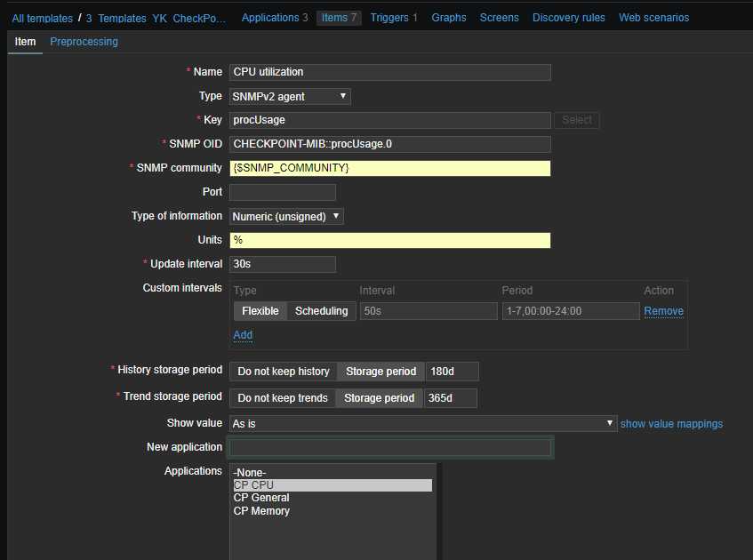
Task: Open the show value mappings link
Action: click(671, 424)
